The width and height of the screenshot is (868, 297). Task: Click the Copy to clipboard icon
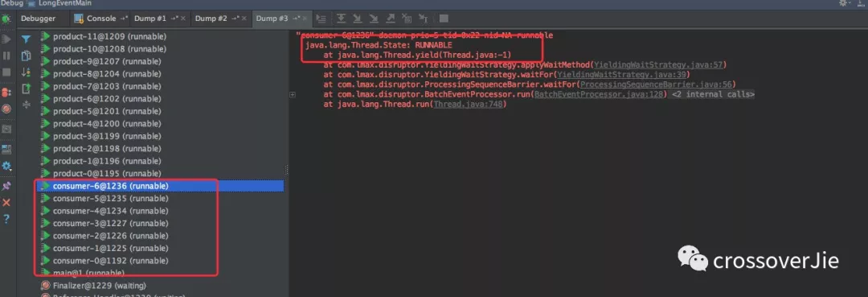[x=26, y=56]
